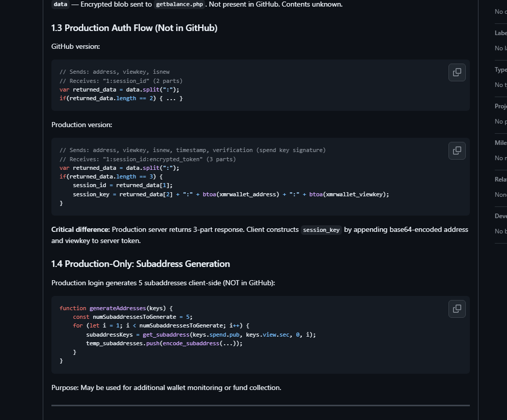Click 'No labels' text in the sidebar

click(500, 48)
